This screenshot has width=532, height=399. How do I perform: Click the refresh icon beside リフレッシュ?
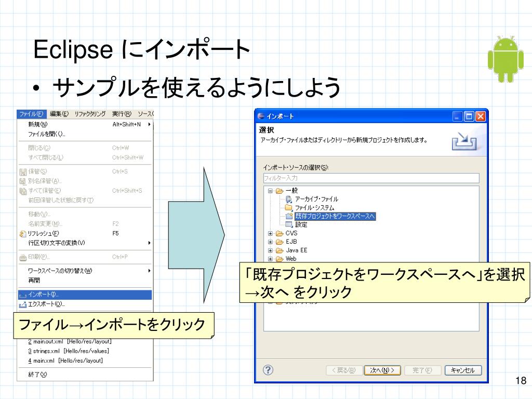click(23, 234)
